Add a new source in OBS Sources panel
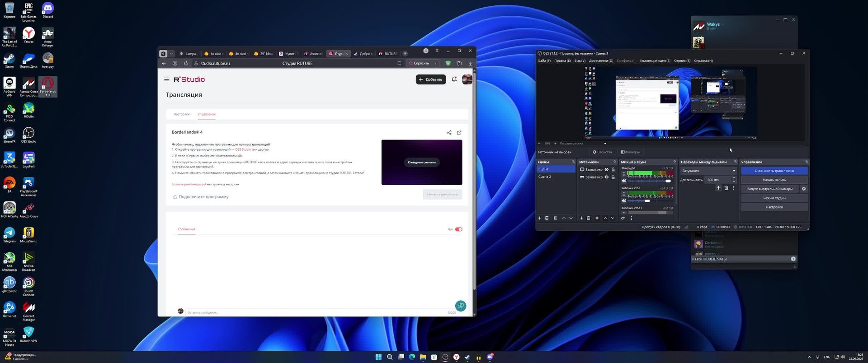 pyautogui.click(x=581, y=218)
